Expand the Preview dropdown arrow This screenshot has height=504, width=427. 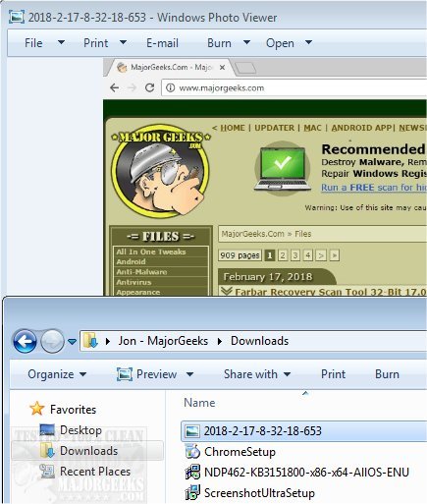click(189, 374)
